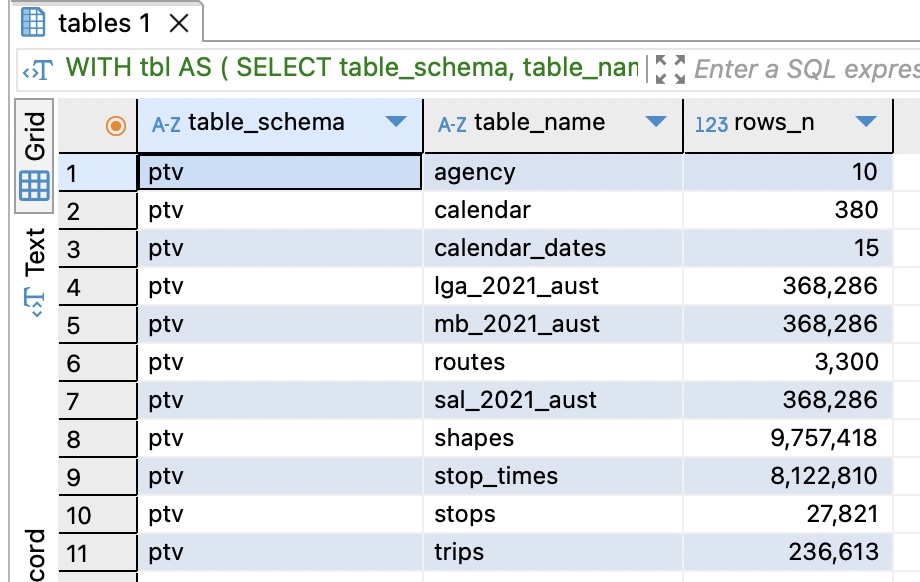
Task: Click the ptv schema cell in agency row
Action: pyautogui.click(x=279, y=172)
